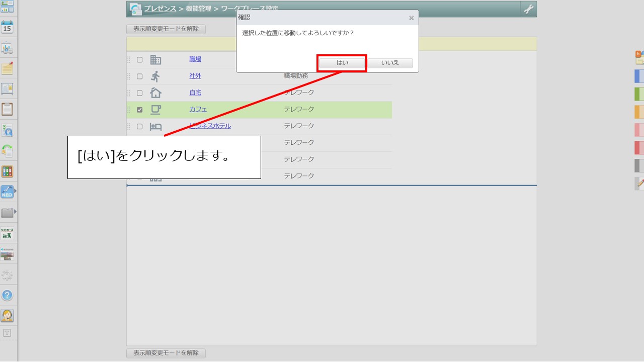
Task: Expand the arrow next to the folder icon
Action: (15, 212)
